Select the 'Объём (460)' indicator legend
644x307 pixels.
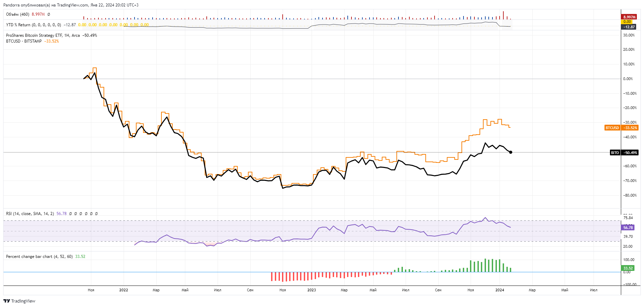click(x=18, y=14)
